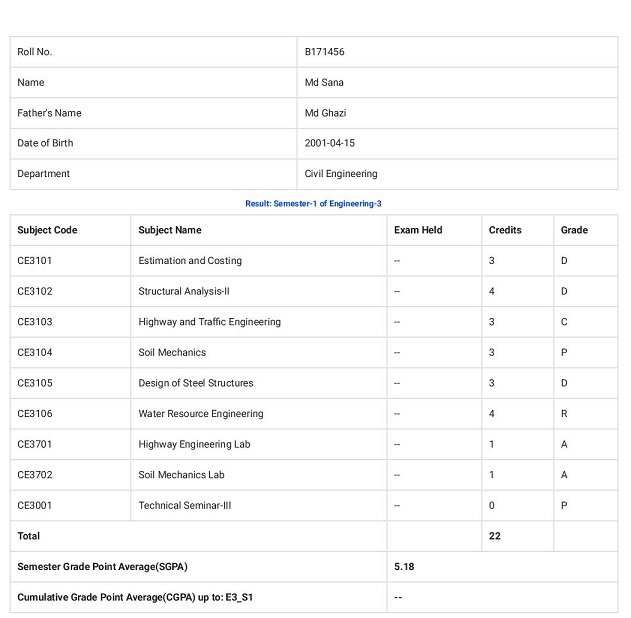This screenshot has height=618, width=631.
Task: Click Highway and Traffic Engineering subject
Action: [210, 322]
